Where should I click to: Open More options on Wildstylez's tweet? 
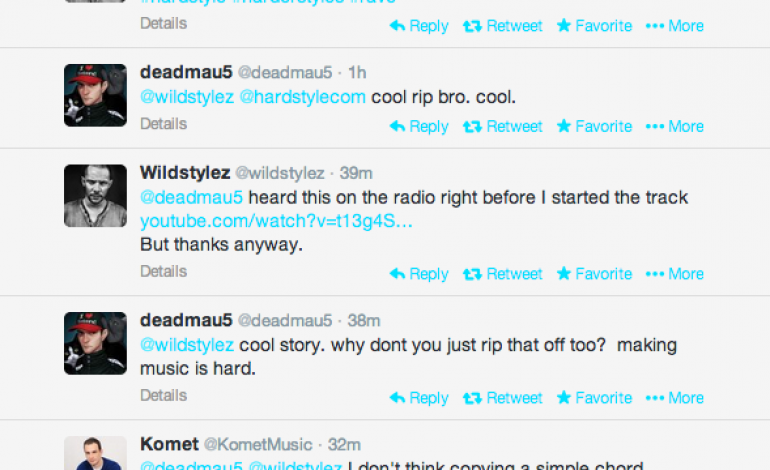(x=675, y=274)
